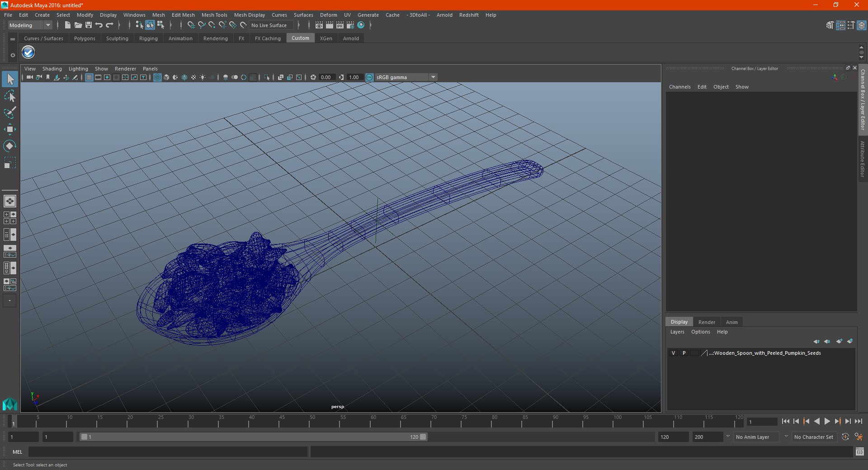Switch to the Rigging shelf tab

click(148, 38)
